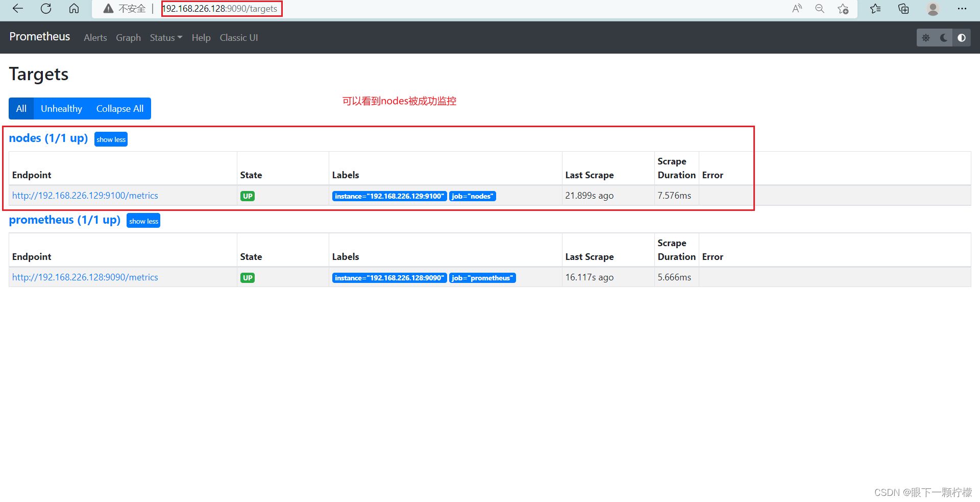Viewport: 980px width, 502px height.
Task: Select browser-preferred theme contrast icon
Action: [962, 38]
